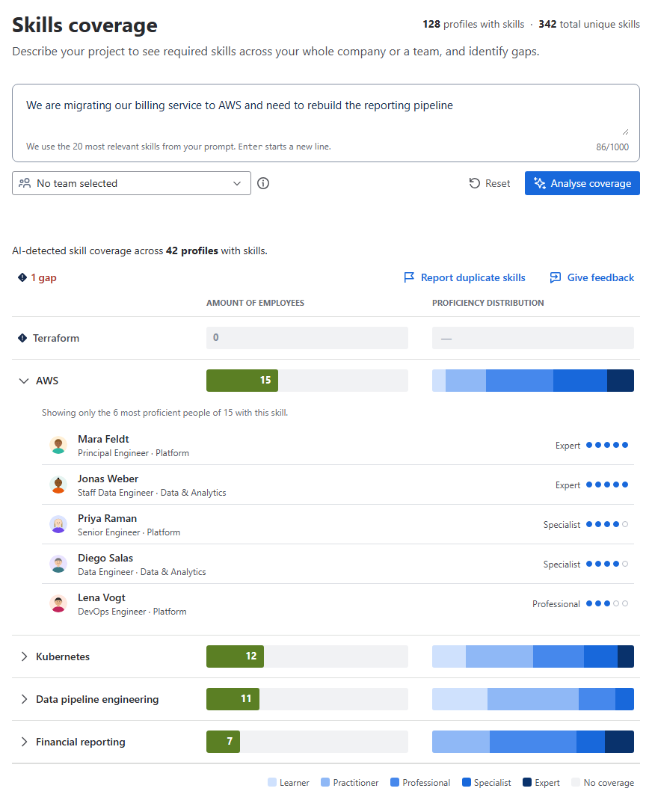
Task: Click the flag icon for duplicate skills
Action: pos(409,277)
